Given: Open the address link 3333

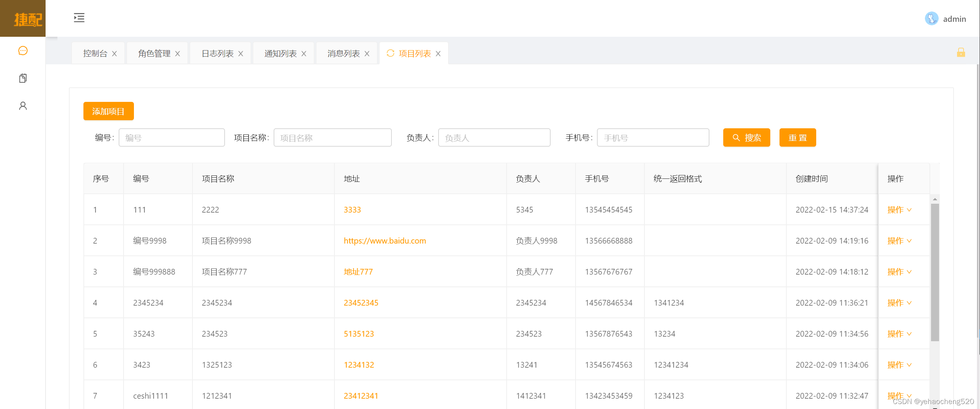Looking at the screenshot, I should [x=352, y=209].
